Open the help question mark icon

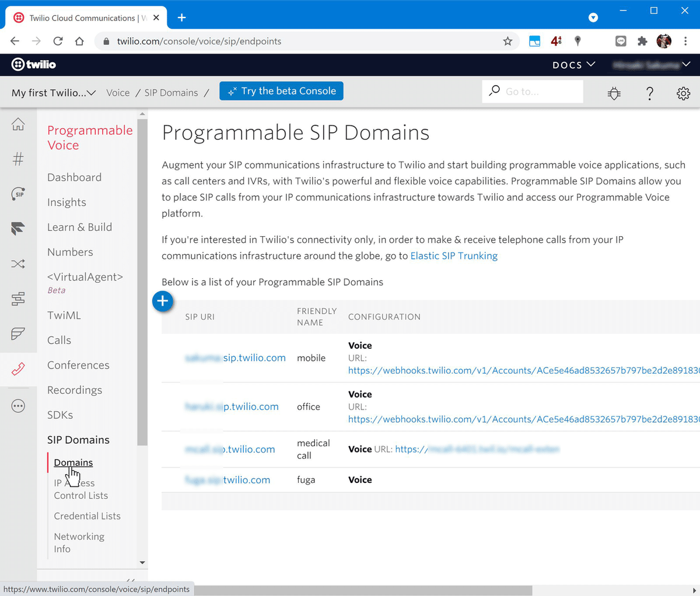click(x=649, y=93)
